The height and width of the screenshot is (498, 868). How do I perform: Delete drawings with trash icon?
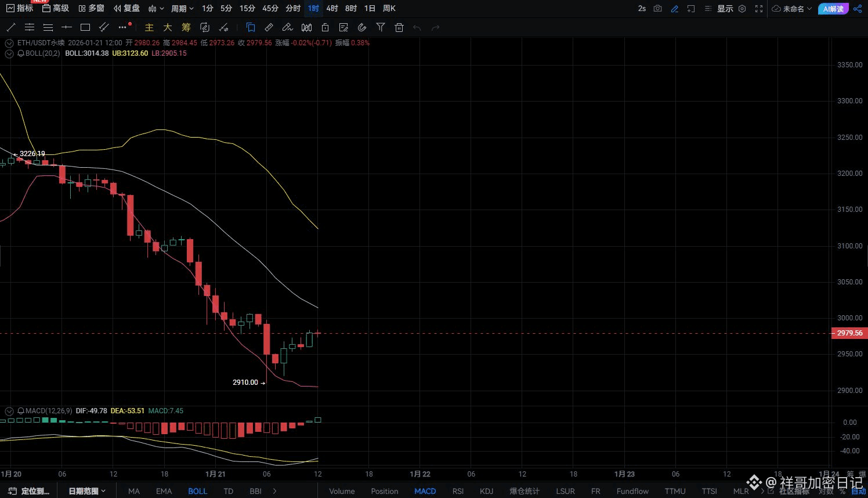point(399,27)
